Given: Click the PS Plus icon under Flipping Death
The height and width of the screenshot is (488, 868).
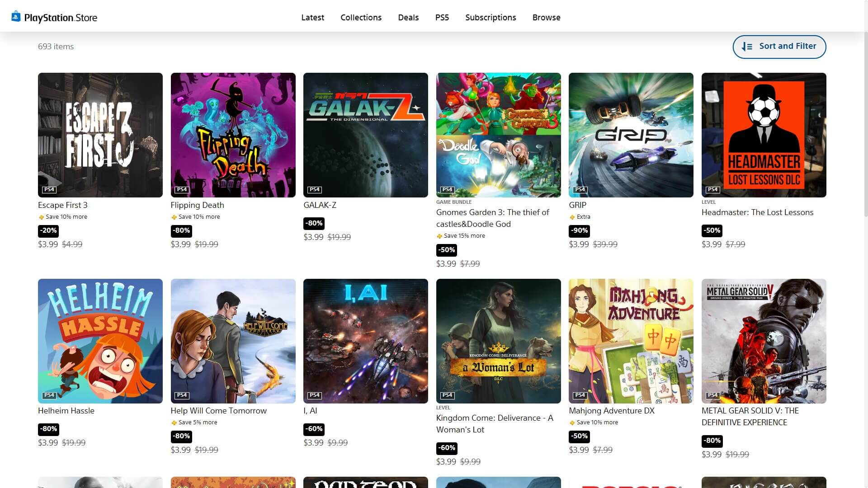Looking at the screenshot, I should tap(174, 217).
